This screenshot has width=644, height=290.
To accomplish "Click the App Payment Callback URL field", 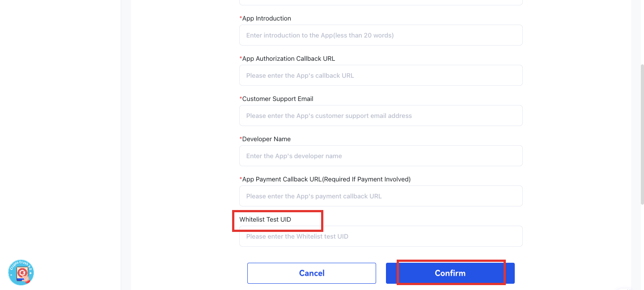I will point(381,196).
